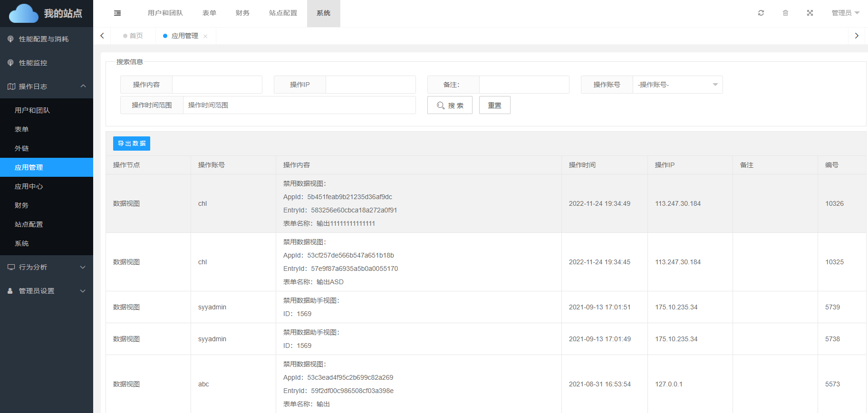Open the 管理员 user dropdown

[x=845, y=13]
